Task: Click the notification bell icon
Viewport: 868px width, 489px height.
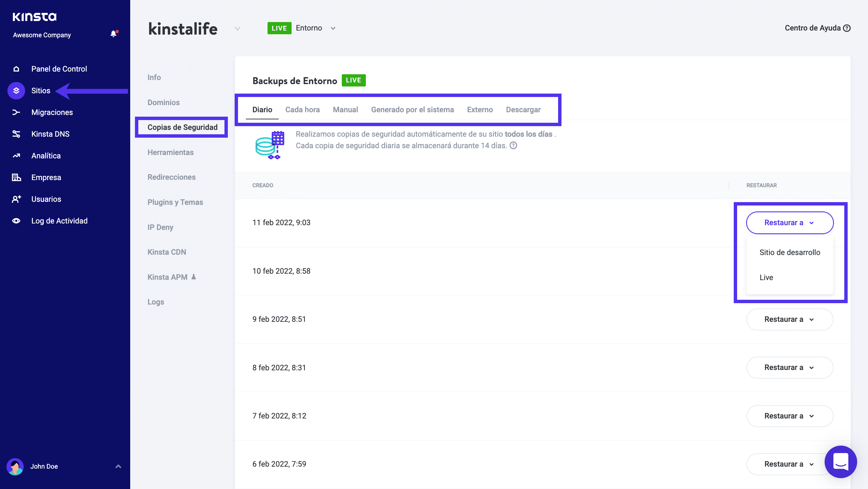Action: (114, 34)
